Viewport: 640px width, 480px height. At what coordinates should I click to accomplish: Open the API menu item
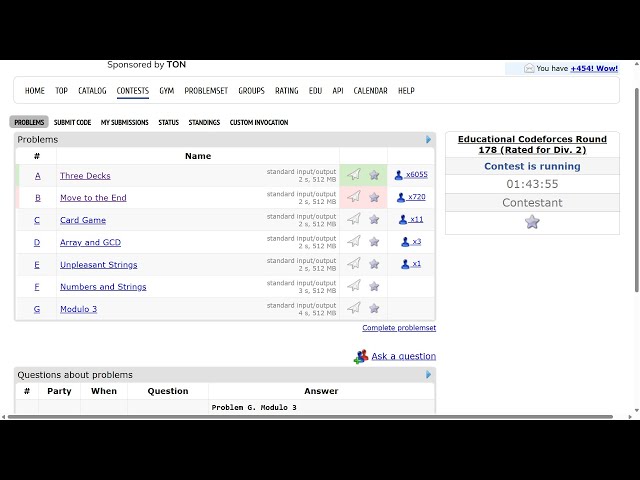coord(338,91)
